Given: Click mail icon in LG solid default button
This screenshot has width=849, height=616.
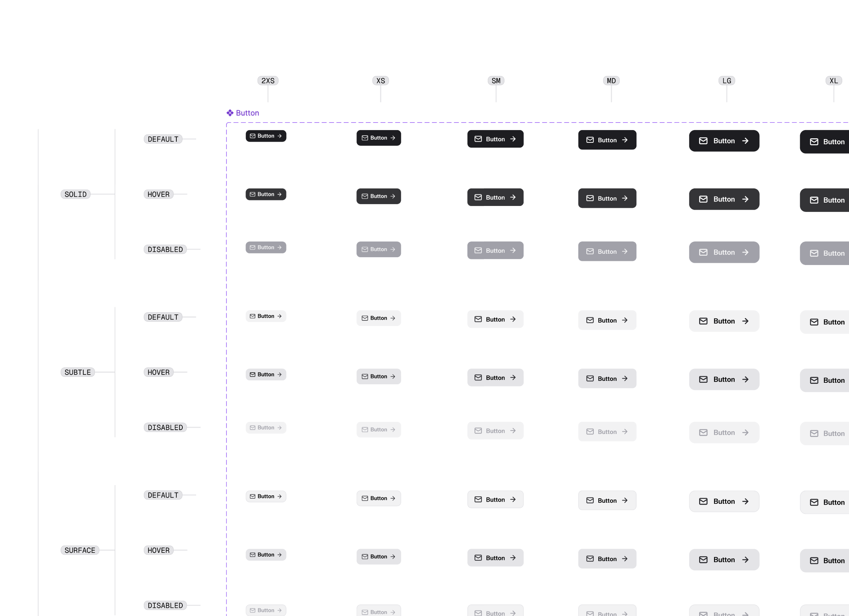Looking at the screenshot, I should 703,141.
